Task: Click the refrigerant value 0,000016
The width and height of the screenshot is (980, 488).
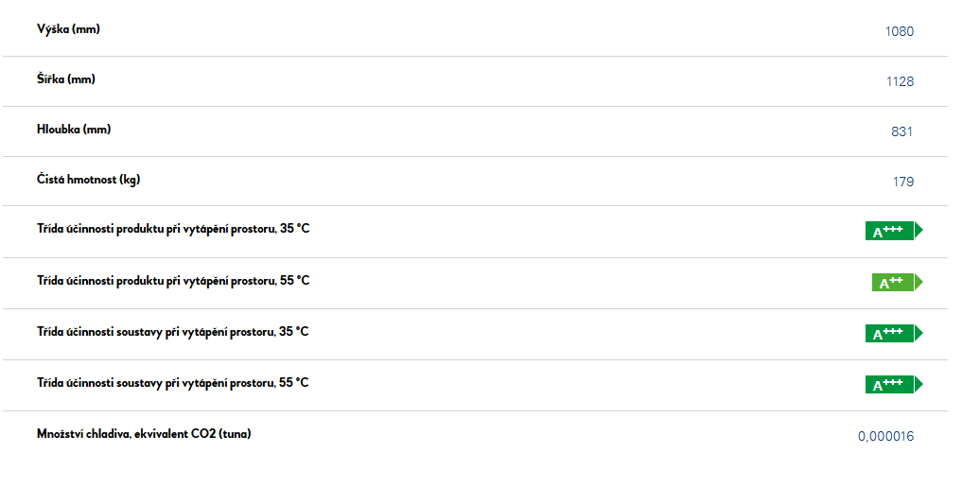Action: [x=885, y=436]
